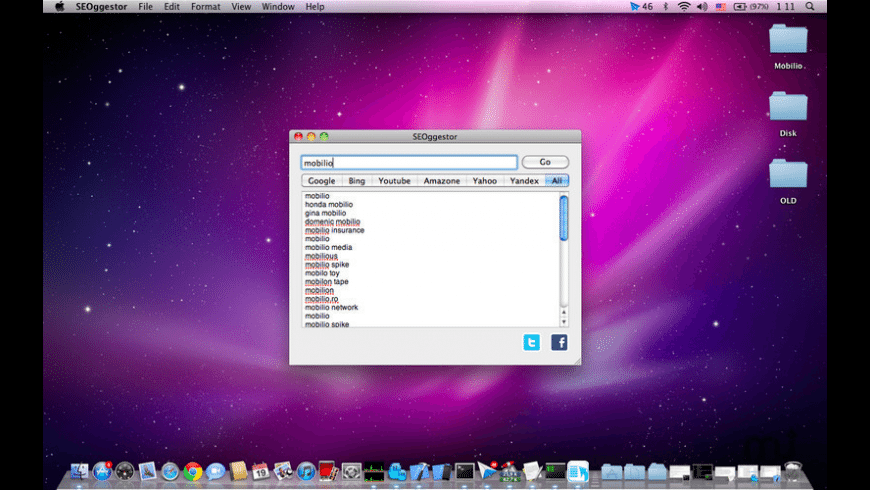This screenshot has width=870, height=490.
Task: Select the "mobilio network" suggestion
Action: 331,307
